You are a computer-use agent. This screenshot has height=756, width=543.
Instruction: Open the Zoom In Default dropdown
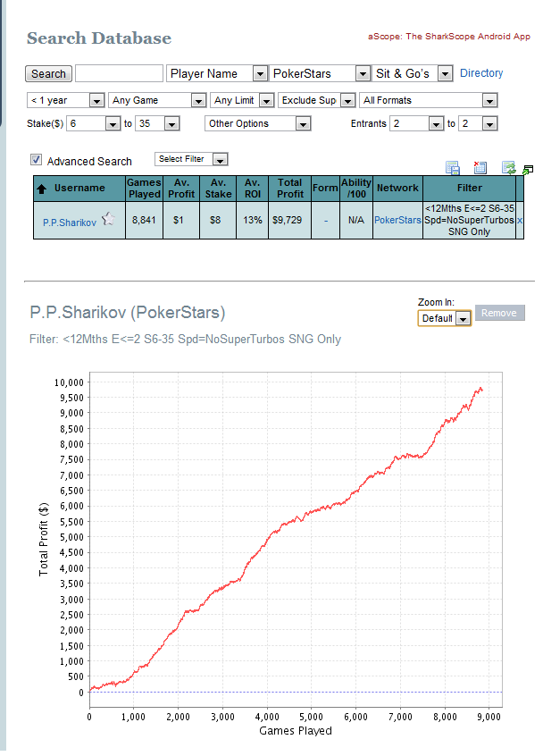click(x=444, y=318)
